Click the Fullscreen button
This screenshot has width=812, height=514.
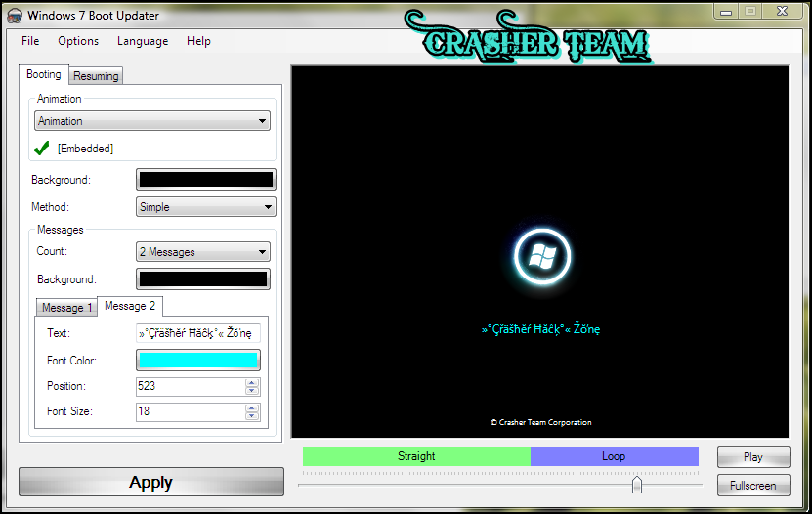coord(753,486)
